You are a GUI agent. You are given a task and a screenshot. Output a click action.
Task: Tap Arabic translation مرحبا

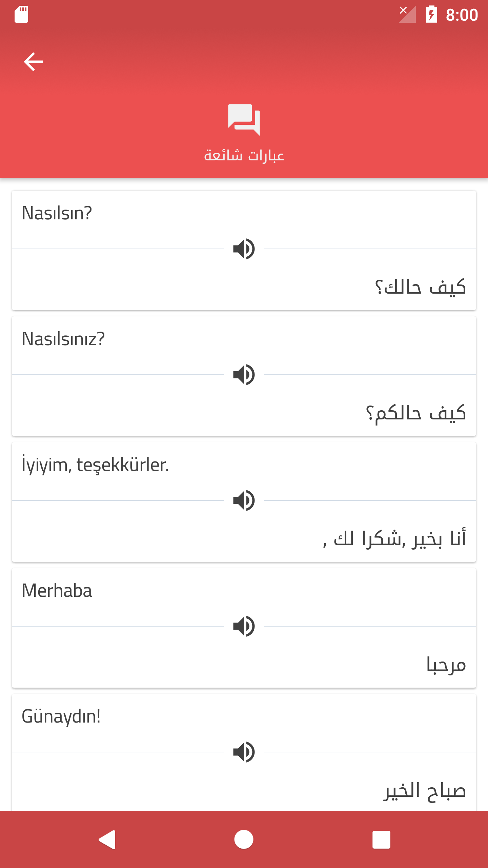click(x=446, y=665)
